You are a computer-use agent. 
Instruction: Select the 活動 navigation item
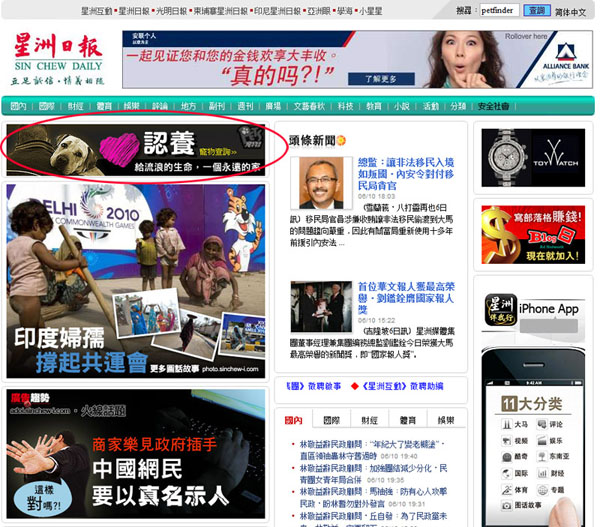(430, 106)
